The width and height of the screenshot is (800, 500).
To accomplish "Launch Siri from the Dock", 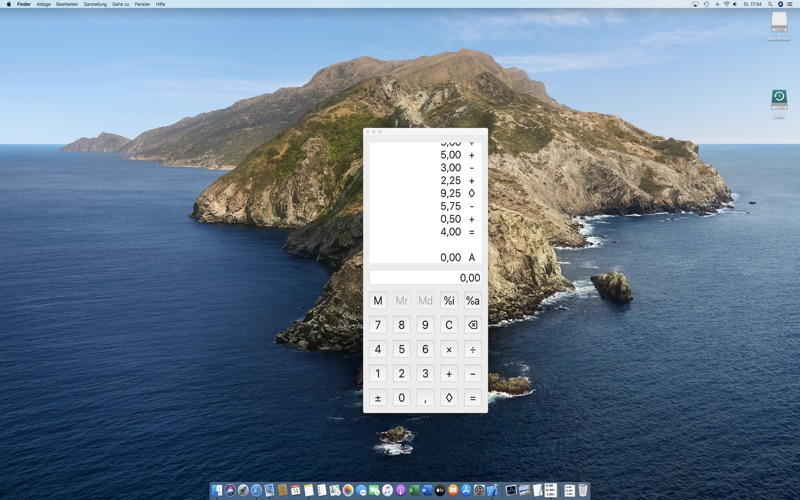I will 230,490.
